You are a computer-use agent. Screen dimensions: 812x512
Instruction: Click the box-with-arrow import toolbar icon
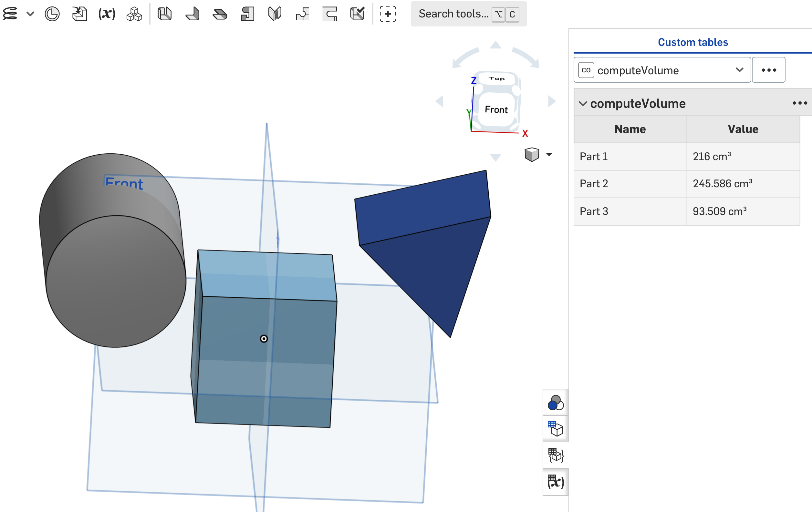pyautogui.click(x=79, y=14)
